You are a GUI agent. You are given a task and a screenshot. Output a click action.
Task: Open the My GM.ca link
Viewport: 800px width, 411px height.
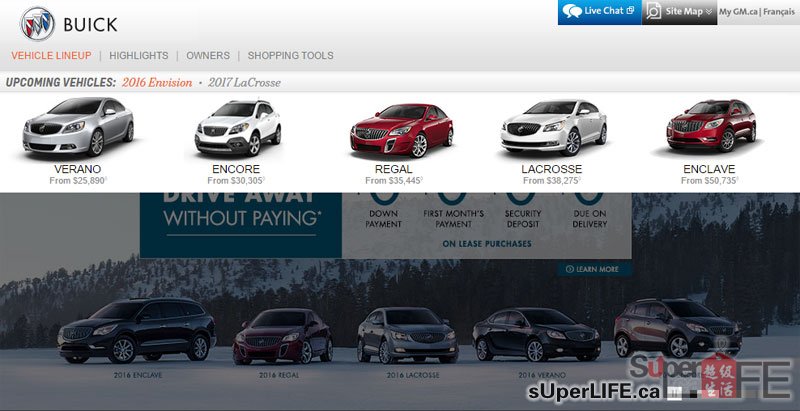[738, 12]
